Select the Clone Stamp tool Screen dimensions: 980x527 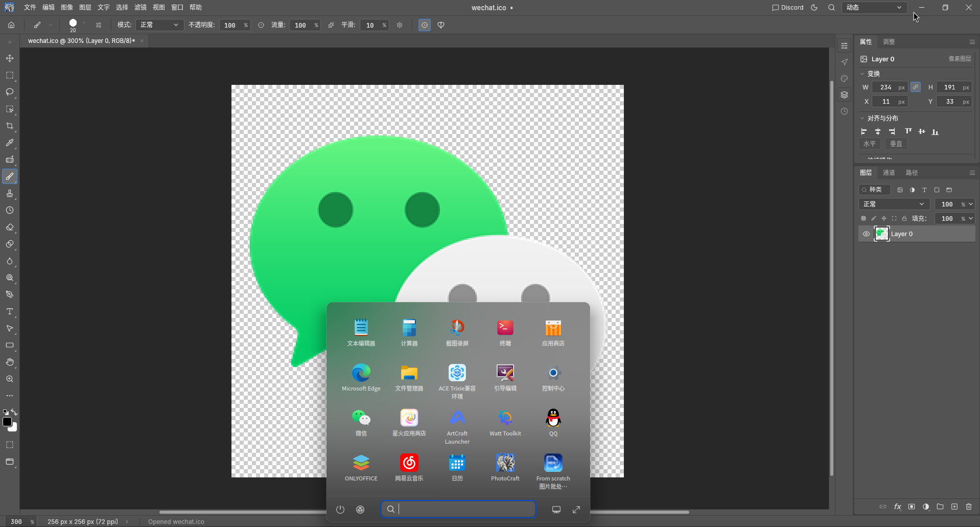click(x=10, y=193)
